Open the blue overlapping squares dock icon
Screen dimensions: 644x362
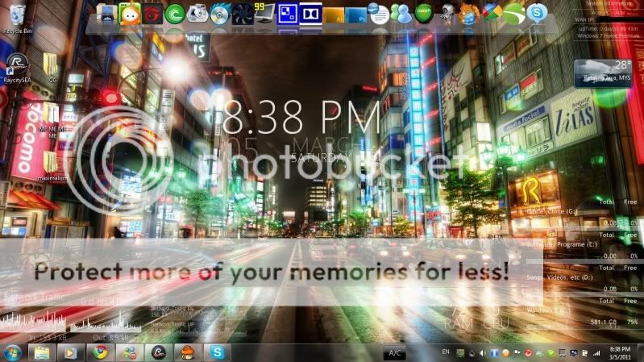coord(288,14)
